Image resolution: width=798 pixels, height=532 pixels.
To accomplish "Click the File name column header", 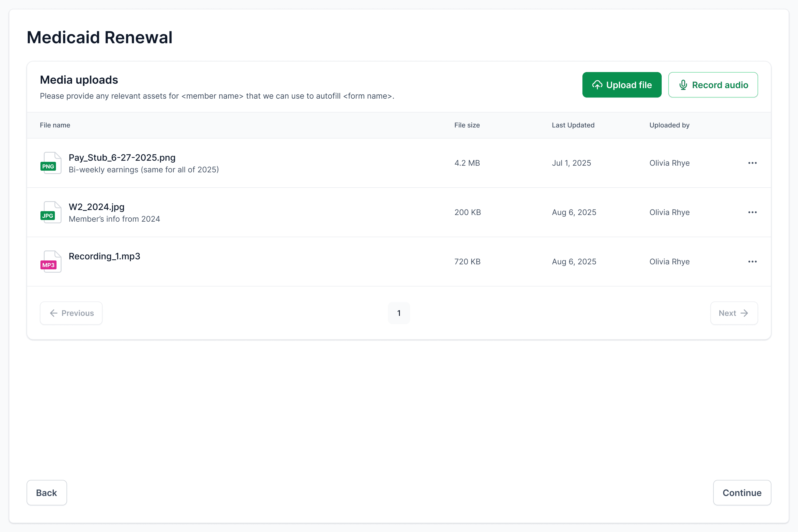I will (55, 125).
